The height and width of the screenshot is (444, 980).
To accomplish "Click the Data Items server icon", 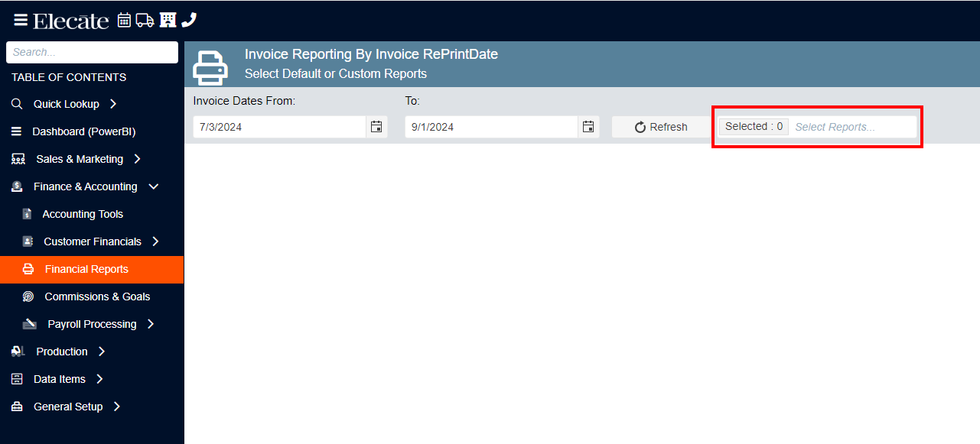I will coord(17,379).
